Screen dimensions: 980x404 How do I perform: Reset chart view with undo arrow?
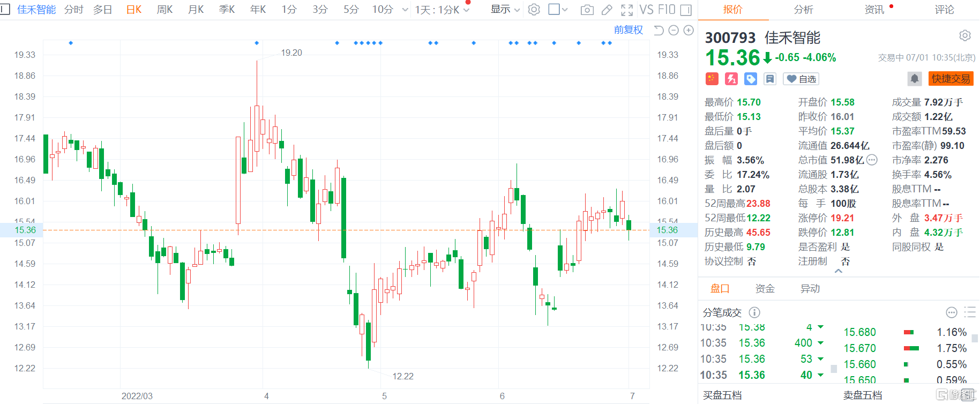click(x=659, y=31)
